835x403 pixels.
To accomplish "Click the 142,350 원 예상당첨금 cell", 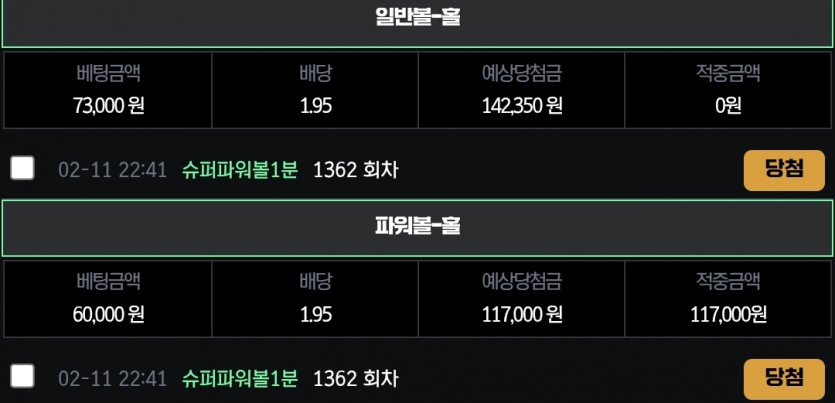I will 521,90.
